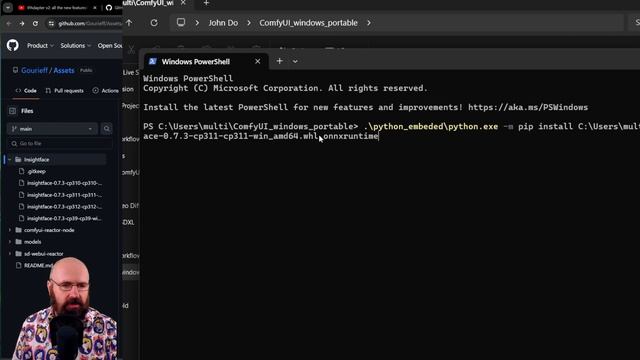Reload the GitHub page in browser

(x=35, y=24)
